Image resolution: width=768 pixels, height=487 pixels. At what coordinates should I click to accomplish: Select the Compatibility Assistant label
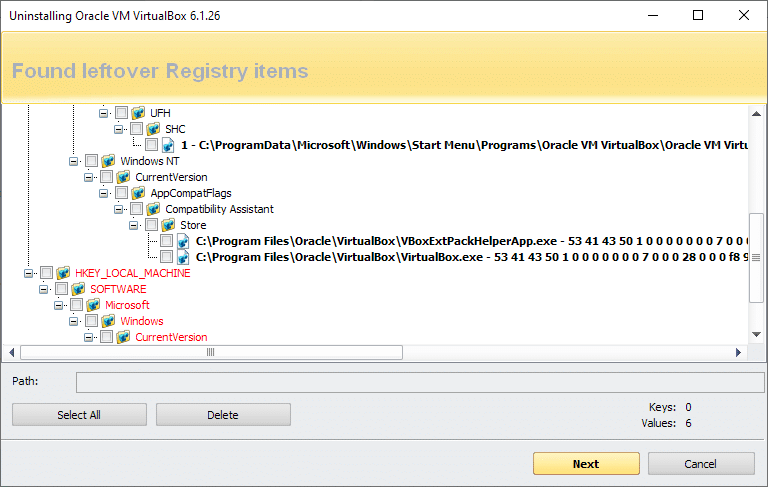click(219, 209)
